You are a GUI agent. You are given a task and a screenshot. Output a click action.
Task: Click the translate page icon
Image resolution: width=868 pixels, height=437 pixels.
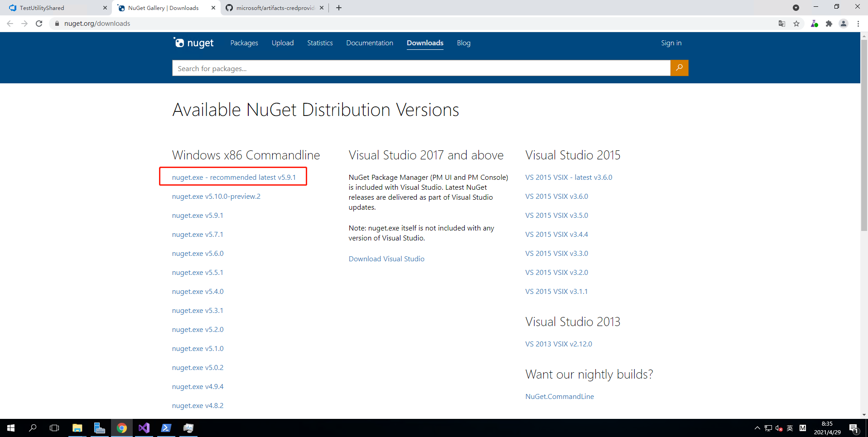coord(782,24)
